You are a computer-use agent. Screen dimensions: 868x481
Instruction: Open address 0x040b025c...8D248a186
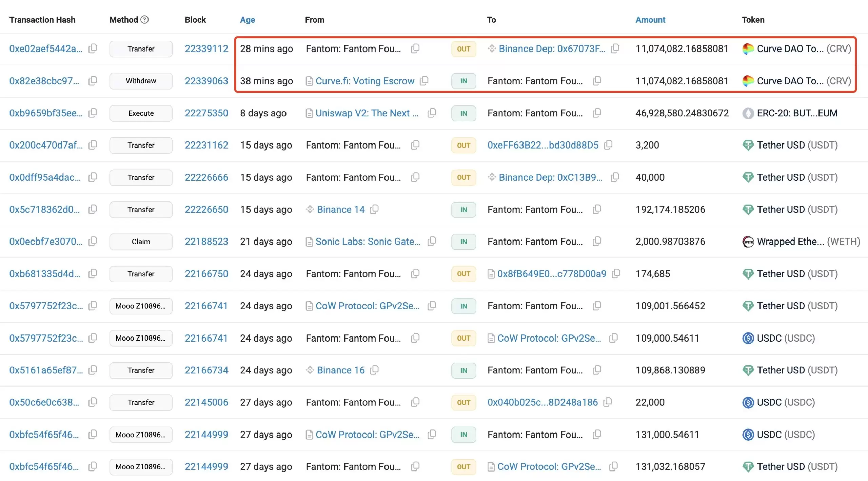pyautogui.click(x=542, y=402)
